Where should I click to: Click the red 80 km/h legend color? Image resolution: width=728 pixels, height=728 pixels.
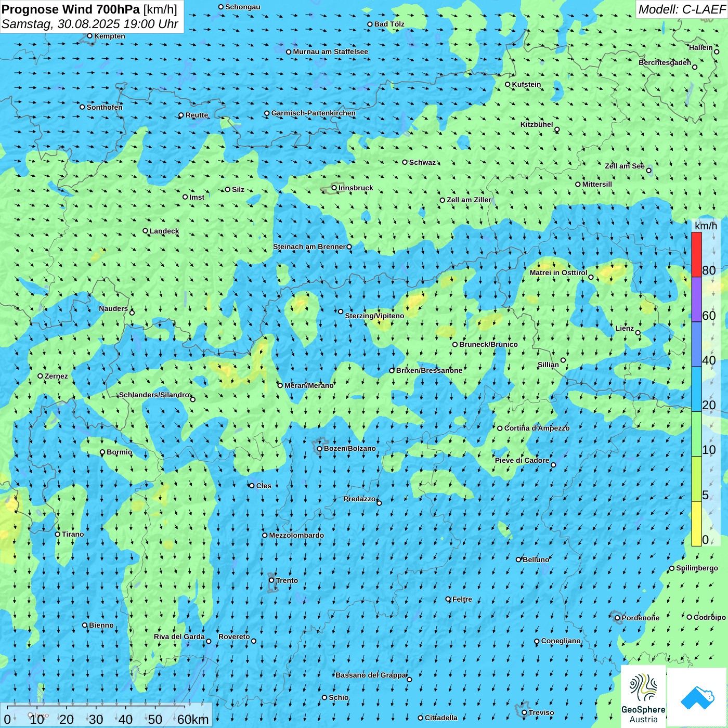(696, 254)
